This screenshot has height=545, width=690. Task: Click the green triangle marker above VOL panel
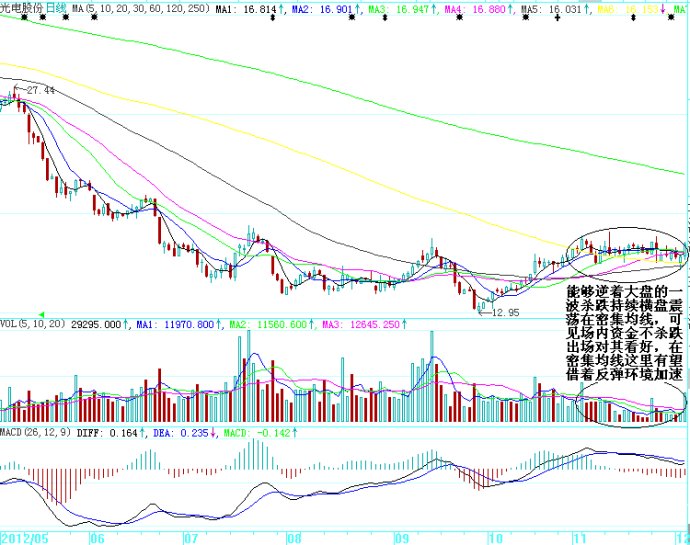click(42, 315)
